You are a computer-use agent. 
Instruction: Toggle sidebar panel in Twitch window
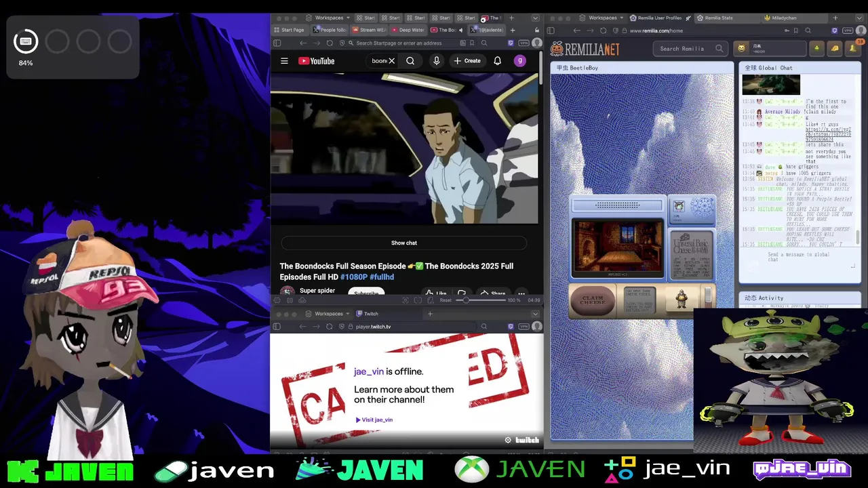click(x=277, y=327)
